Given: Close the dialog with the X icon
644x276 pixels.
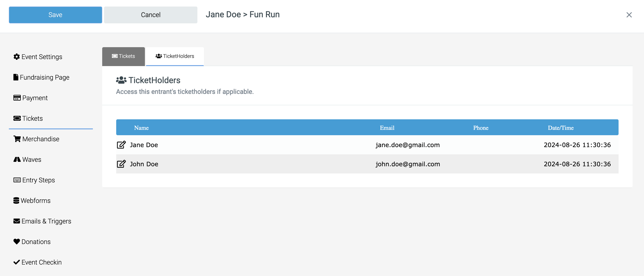Looking at the screenshot, I should pos(629,15).
